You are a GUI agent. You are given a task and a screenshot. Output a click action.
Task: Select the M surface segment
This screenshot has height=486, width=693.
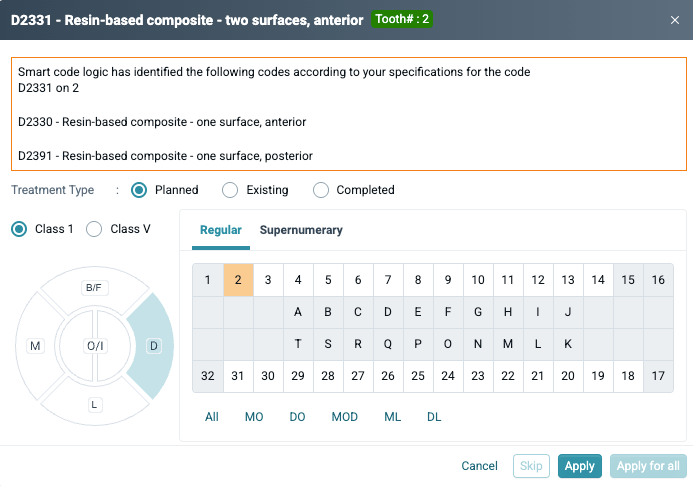[35, 346]
